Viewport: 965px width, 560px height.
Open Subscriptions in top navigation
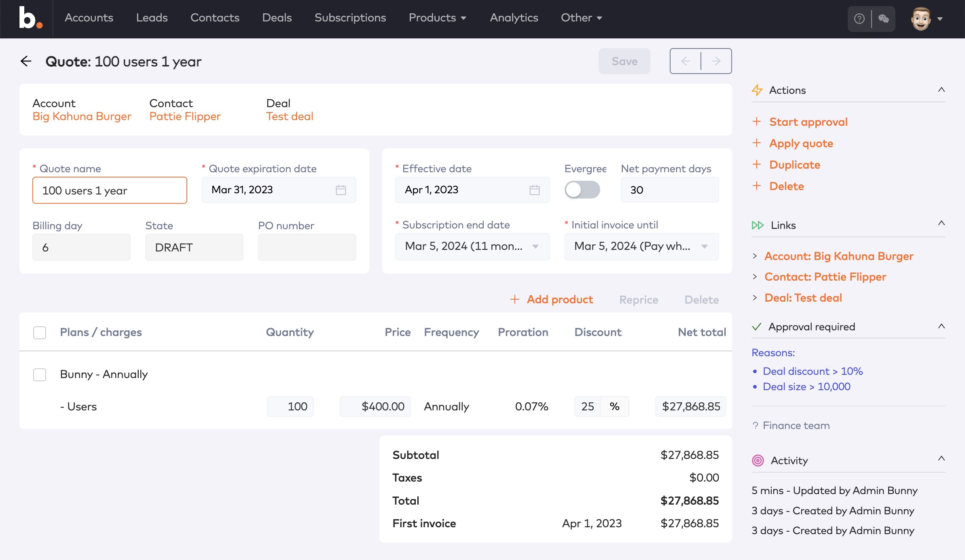tap(350, 18)
